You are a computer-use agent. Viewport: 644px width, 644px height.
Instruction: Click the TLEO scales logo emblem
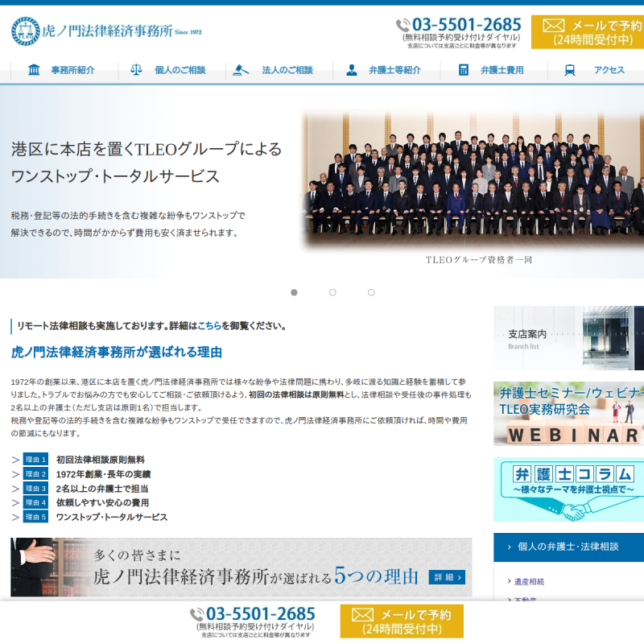pos(26,31)
